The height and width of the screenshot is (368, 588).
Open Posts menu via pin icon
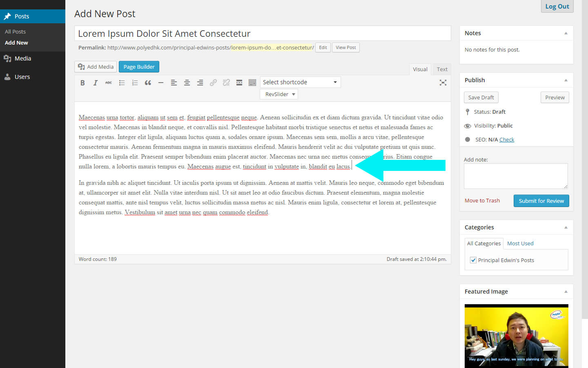click(x=7, y=16)
